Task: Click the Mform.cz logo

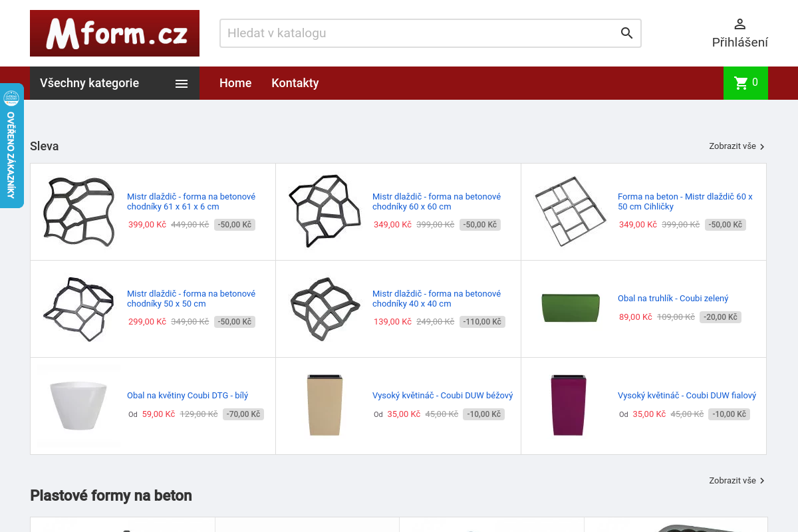Action: pyautogui.click(x=114, y=33)
